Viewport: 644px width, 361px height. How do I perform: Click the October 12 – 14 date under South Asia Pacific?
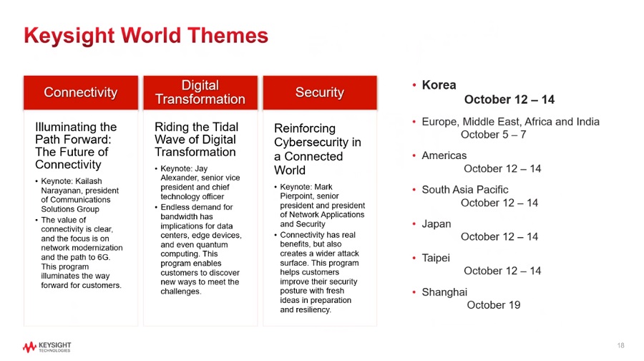(x=499, y=203)
